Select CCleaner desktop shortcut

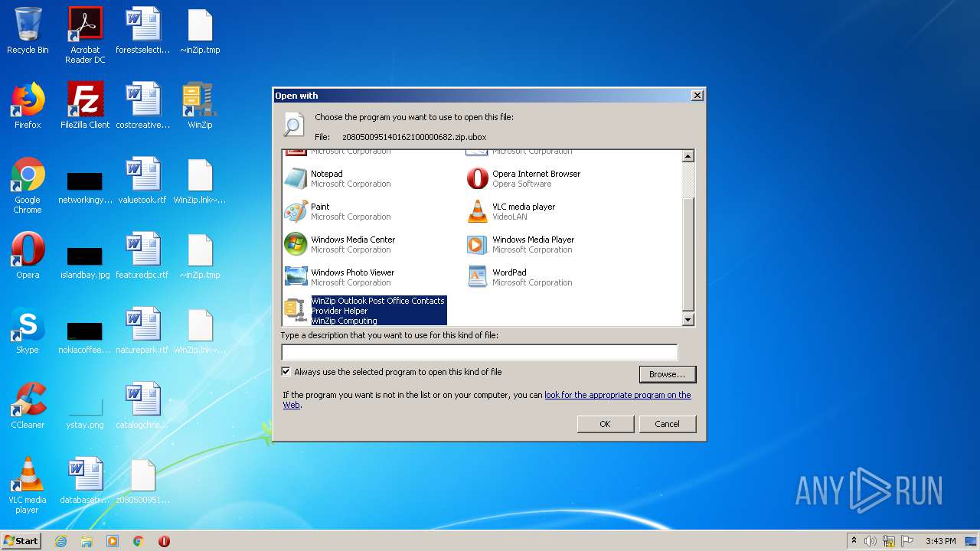tap(28, 406)
